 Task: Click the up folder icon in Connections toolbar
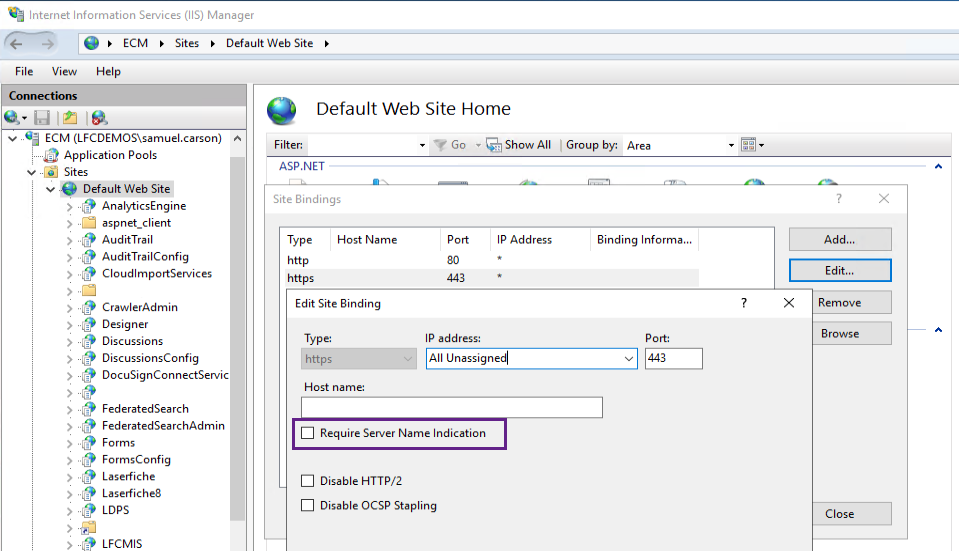(70, 117)
